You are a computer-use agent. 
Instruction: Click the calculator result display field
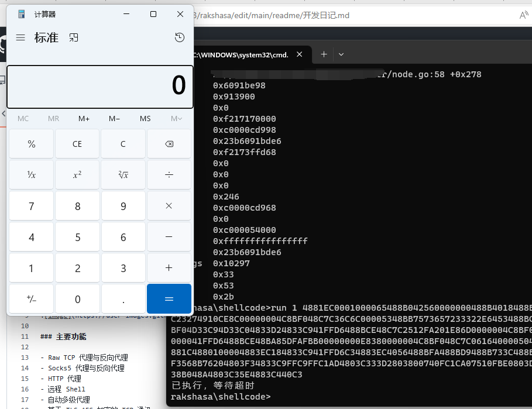click(x=100, y=87)
